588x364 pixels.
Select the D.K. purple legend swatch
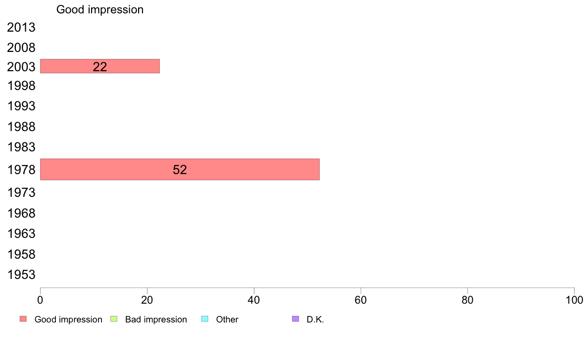(295, 319)
